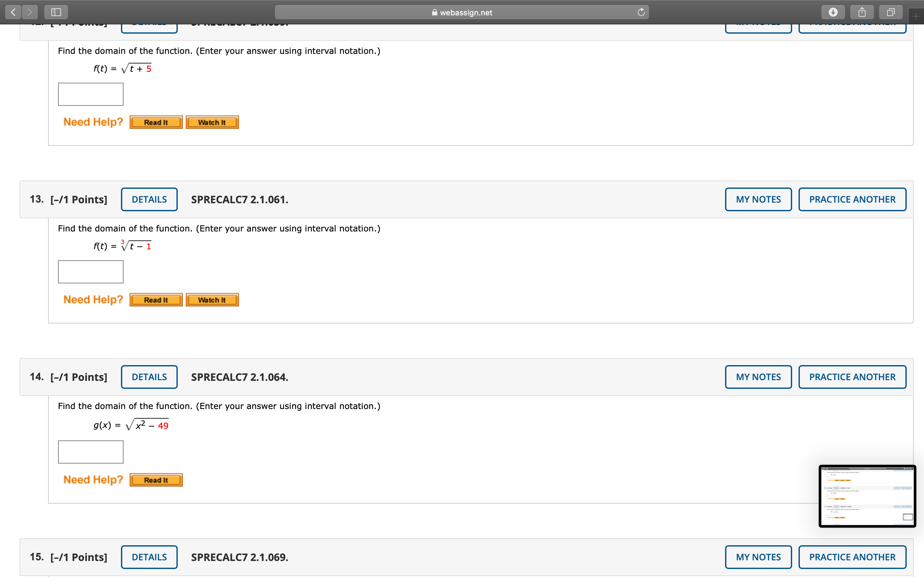This screenshot has height=577, width=924.
Task: Click answer box for g(x) function
Action: tap(90, 452)
